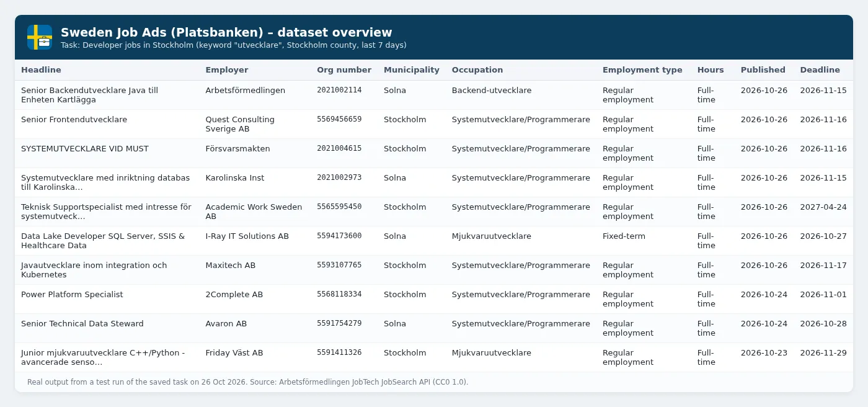Click the Sweden flag briefcase dataset icon
868x407 pixels.
tap(40, 37)
